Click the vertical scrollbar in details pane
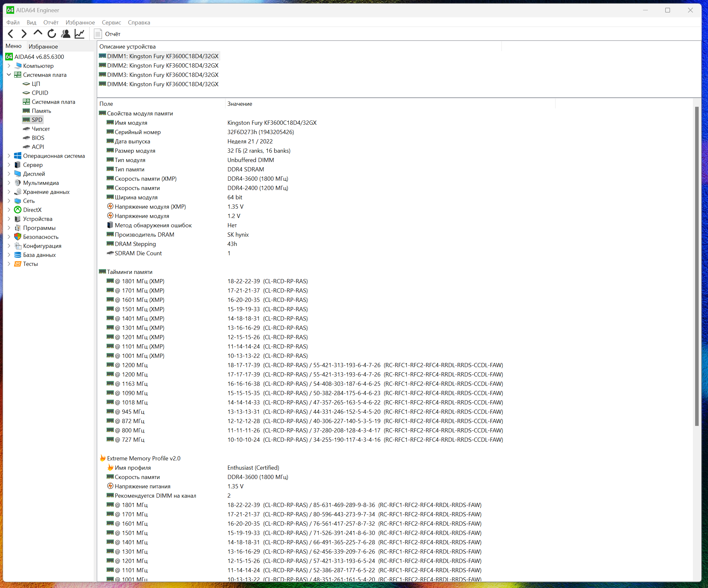 pyautogui.click(x=696, y=266)
